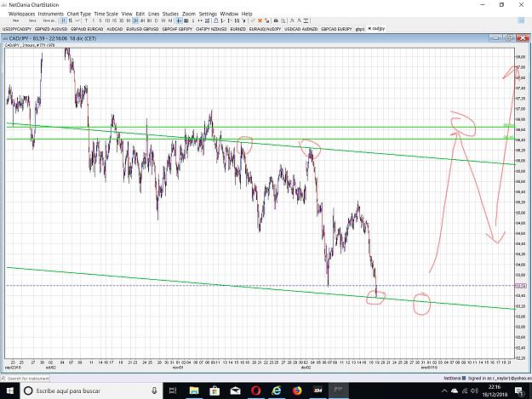Click the Windows search box
The height and width of the screenshot is (399, 532).
(x=92, y=390)
